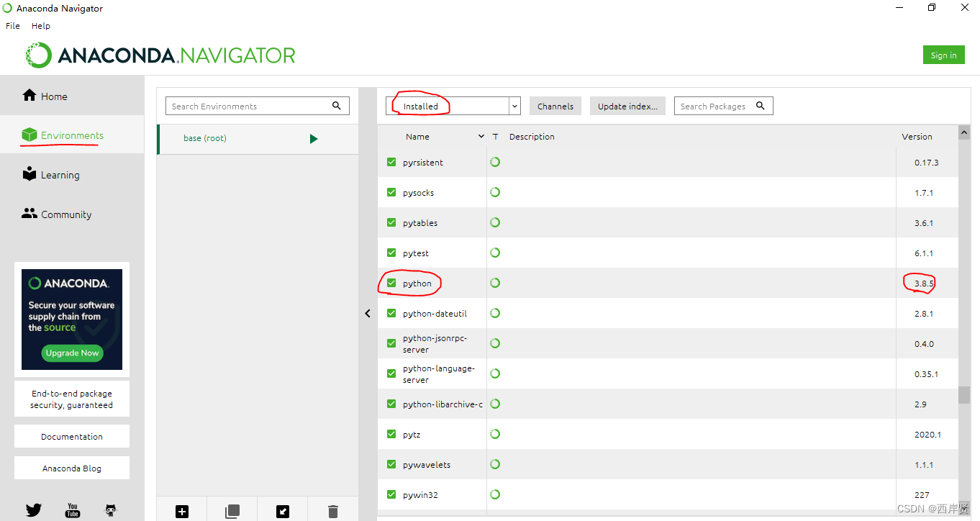Click the Anaconda Navigator logo
Screen dimensions: 980x521
(160, 55)
